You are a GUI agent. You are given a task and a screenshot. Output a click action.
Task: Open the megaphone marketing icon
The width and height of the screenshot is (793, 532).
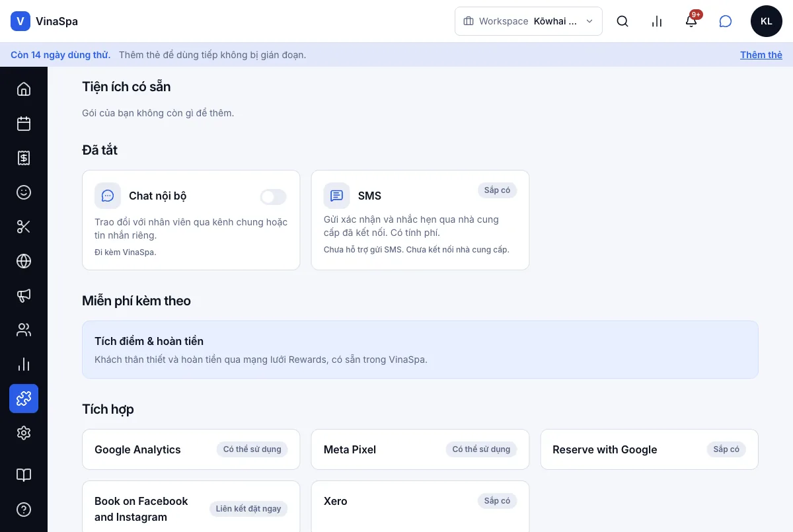tap(24, 295)
